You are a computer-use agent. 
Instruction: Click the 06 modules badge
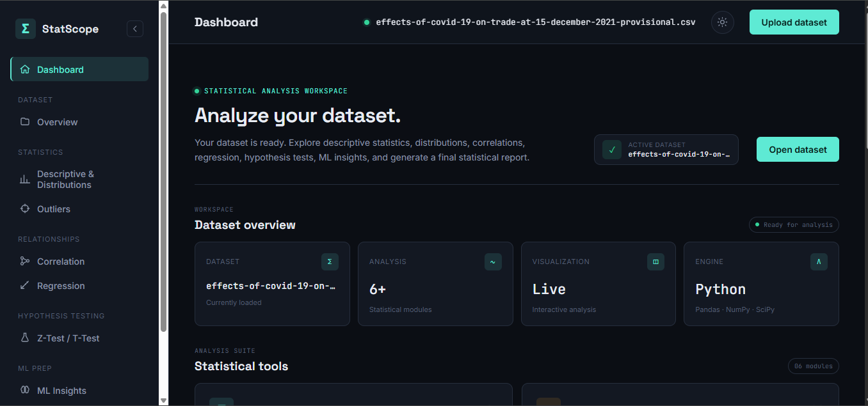(x=814, y=366)
